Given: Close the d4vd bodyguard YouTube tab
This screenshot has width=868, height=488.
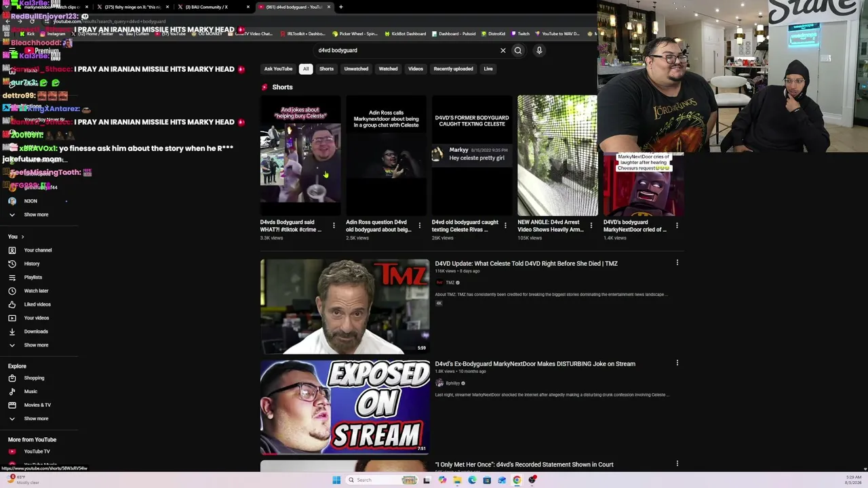Looking at the screenshot, I should 329,7.
